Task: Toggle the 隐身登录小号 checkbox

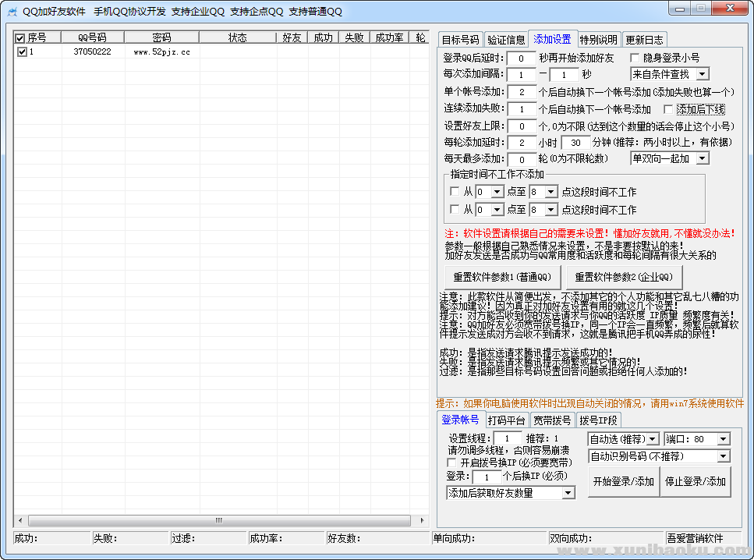Action: 635,58
